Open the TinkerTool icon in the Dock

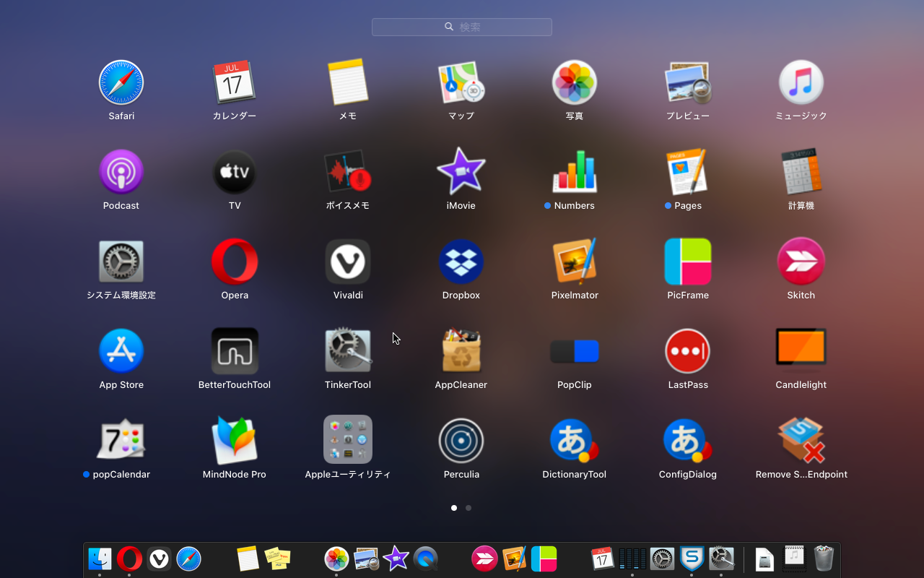click(722, 558)
